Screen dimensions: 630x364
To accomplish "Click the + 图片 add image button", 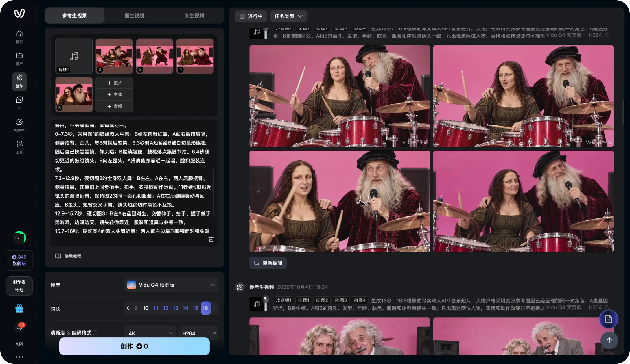I will pos(114,83).
